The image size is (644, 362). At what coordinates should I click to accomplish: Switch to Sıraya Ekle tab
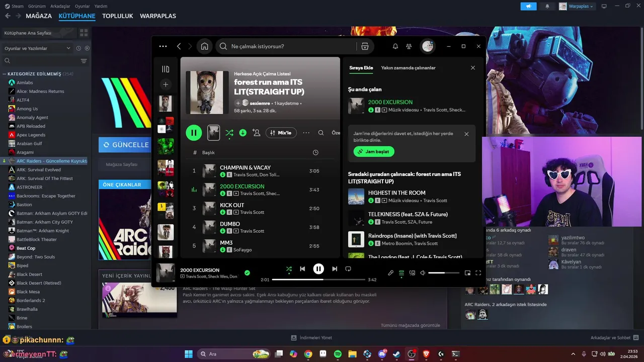pos(361,68)
